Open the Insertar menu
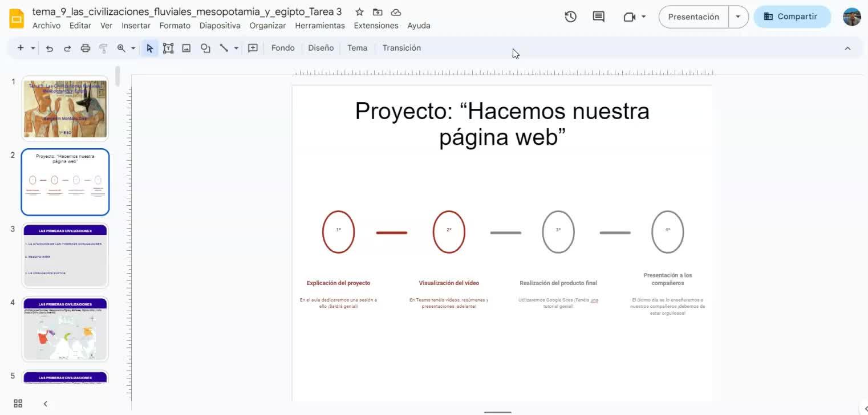Viewport: 868px width, 415px height. coord(136,26)
